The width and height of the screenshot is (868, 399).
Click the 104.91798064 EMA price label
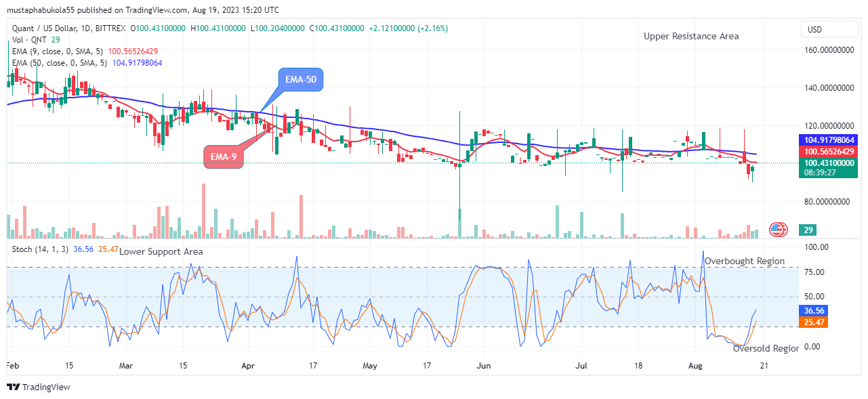(x=829, y=140)
